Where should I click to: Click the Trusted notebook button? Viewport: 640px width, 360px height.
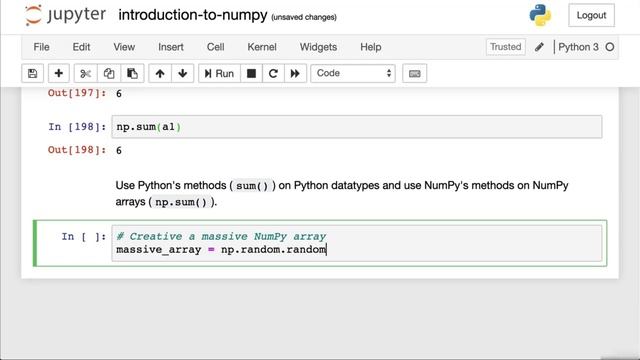coord(506,47)
